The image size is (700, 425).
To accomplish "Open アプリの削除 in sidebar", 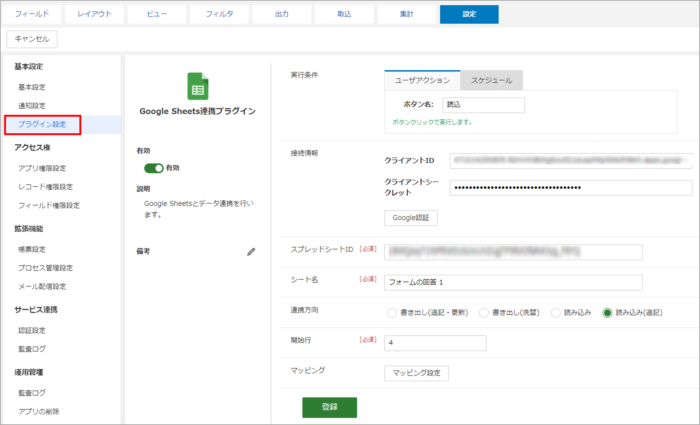I will pos(38,412).
